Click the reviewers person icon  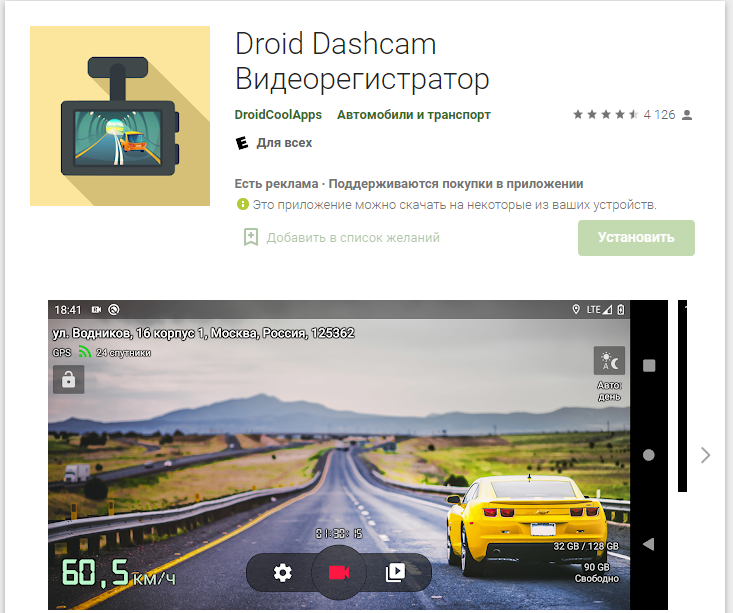[x=687, y=115]
